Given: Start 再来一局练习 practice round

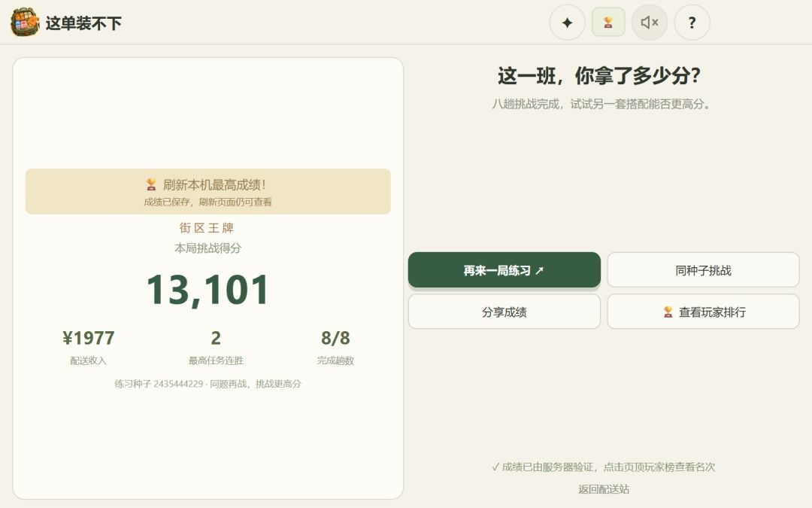Looking at the screenshot, I should click(504, 270).
